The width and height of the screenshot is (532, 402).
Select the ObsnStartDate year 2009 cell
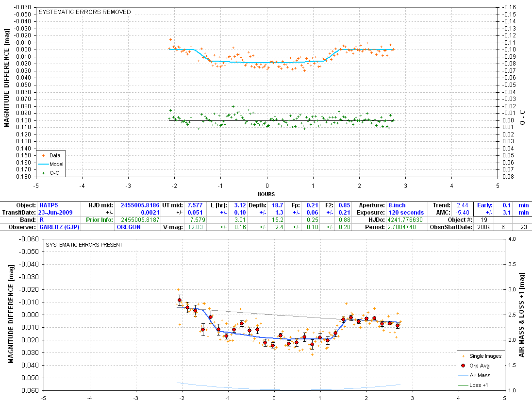[484, 227]
